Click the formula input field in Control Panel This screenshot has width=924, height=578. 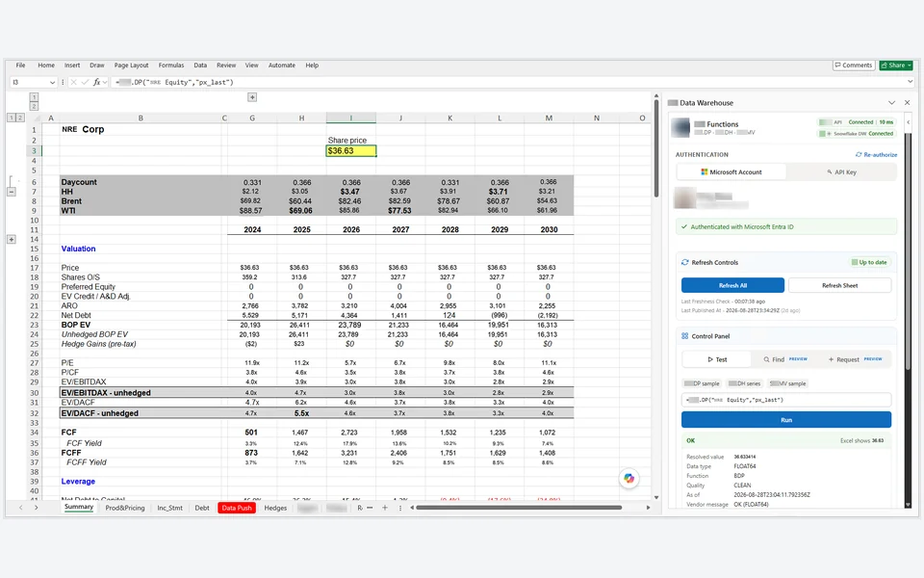click(786, 400)
